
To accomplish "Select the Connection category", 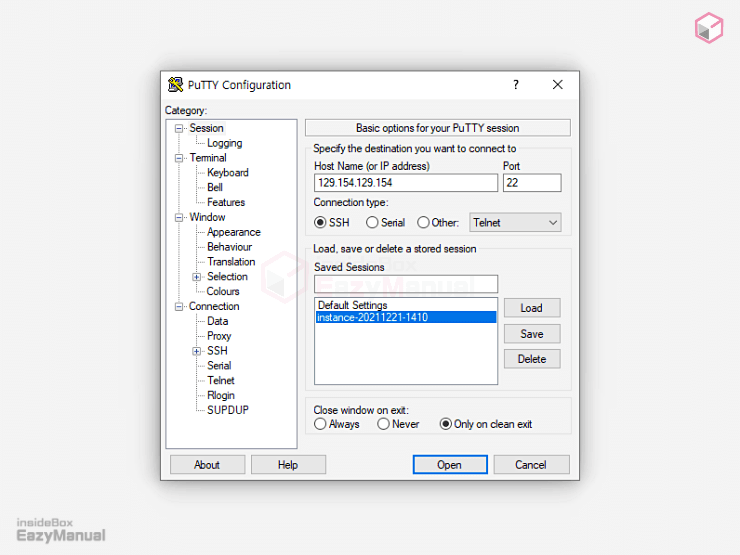I will (x=214, y=306).
